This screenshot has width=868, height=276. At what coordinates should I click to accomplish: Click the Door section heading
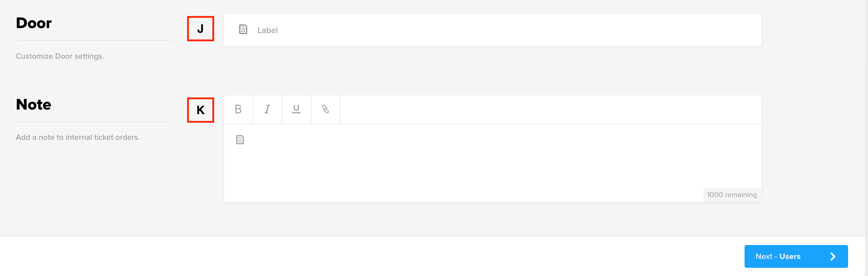tap(34, 23)
